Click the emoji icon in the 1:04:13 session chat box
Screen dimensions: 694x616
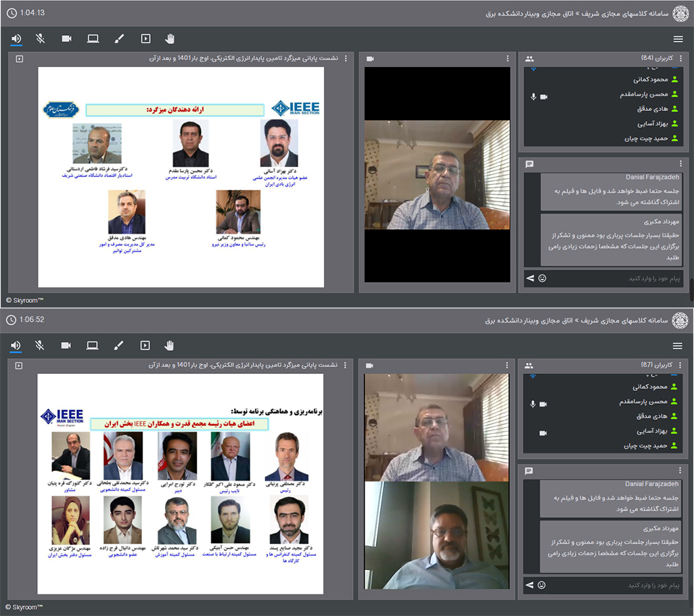click(542, 278)
